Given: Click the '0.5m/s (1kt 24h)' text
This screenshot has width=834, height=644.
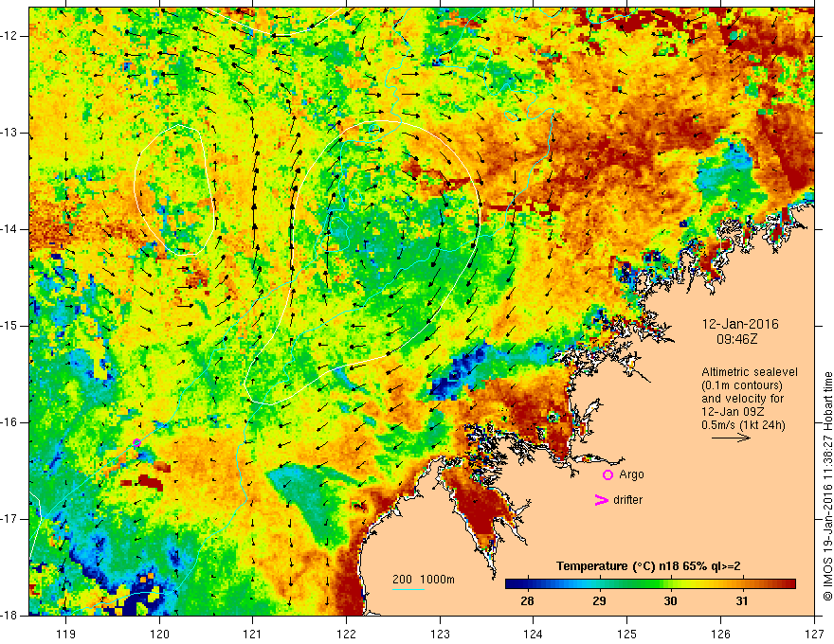Looking at the screenshot, I should click(743, 424).
